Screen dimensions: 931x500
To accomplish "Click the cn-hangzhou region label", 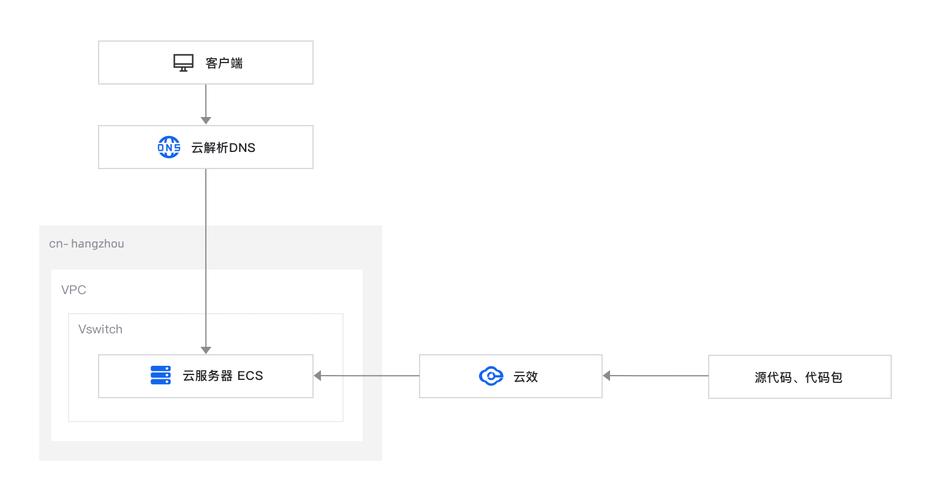I will pos(87,243).
